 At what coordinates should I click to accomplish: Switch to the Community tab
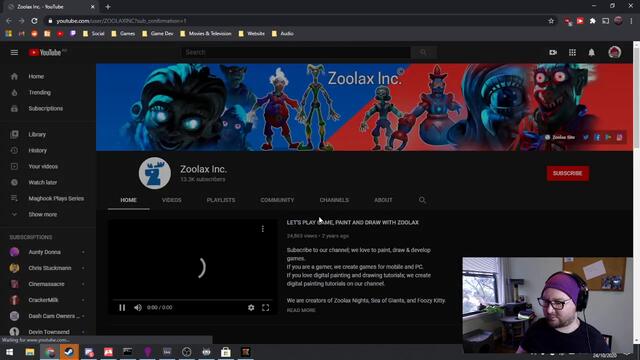pos(277,200)
